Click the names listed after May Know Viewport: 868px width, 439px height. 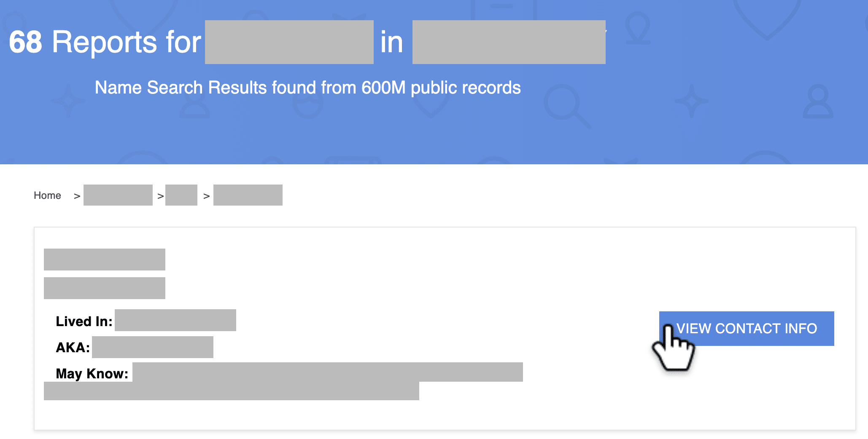[283, 381]
